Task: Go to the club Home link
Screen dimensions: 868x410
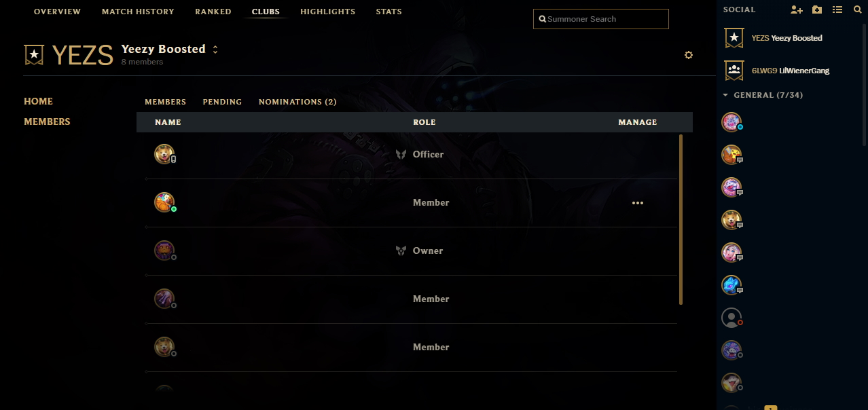Action: pyautogui.click(x=38, y=101)
